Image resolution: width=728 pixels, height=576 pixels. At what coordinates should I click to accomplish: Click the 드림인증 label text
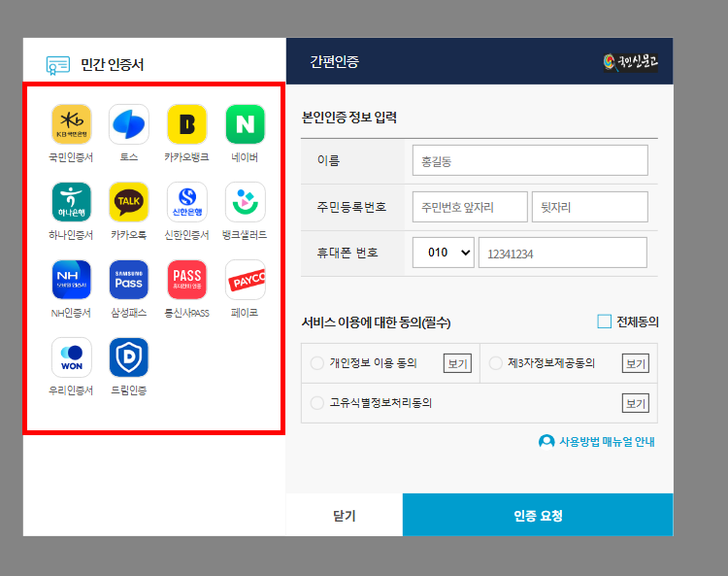click(128, 390)
